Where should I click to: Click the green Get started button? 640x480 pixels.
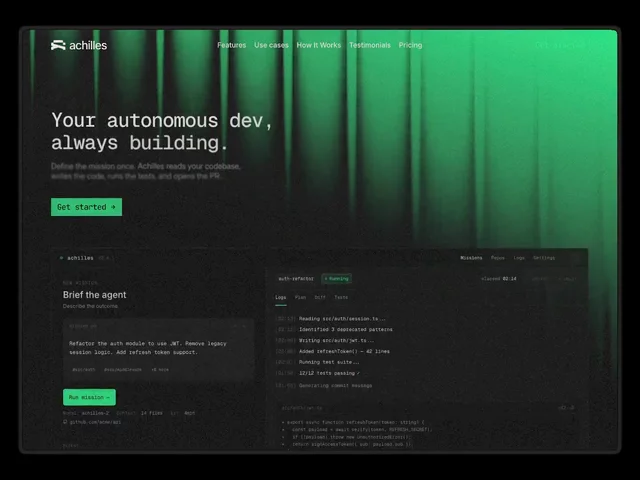[x=87, y=207]
